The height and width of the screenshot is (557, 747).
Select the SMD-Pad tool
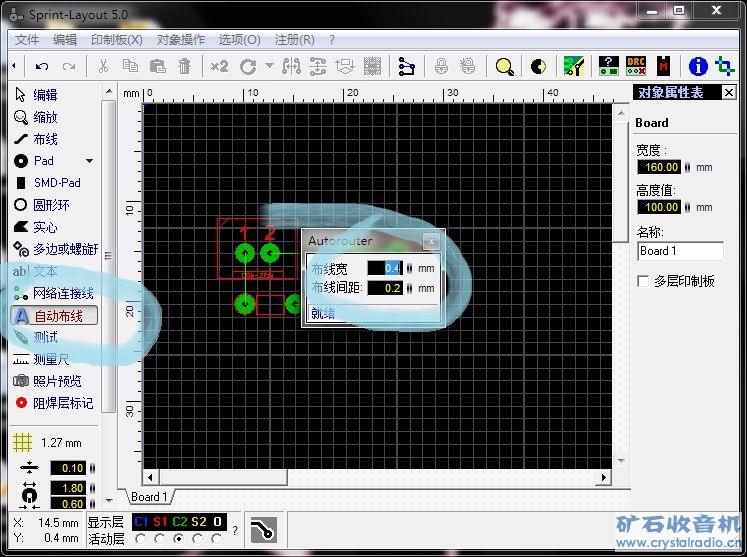(x=47, y=183)
